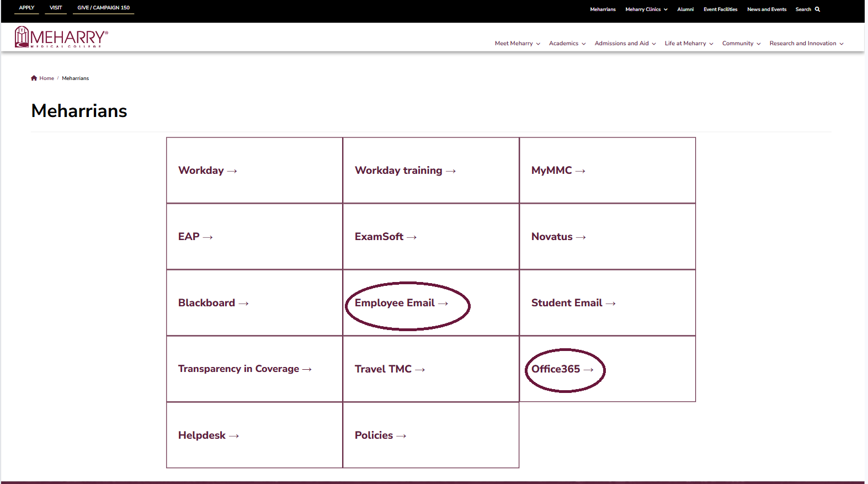This screenshot has width=868, height=484.
Task: Expand the Meet Meharry menu
Action: click(517, 44)
